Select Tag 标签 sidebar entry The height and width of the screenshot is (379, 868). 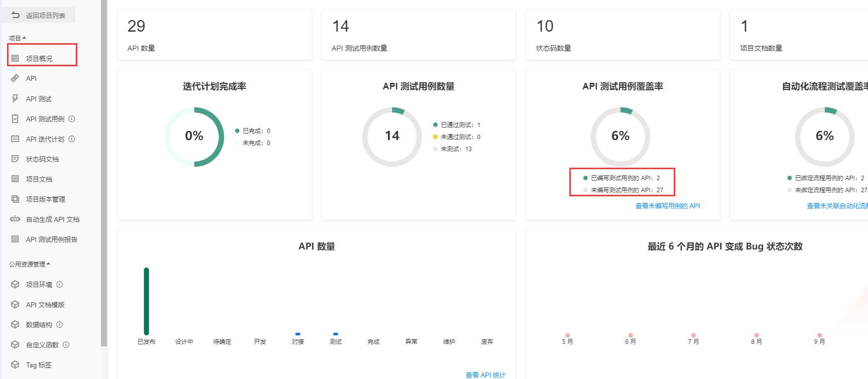pyautogui.click(x=39, y=365)
